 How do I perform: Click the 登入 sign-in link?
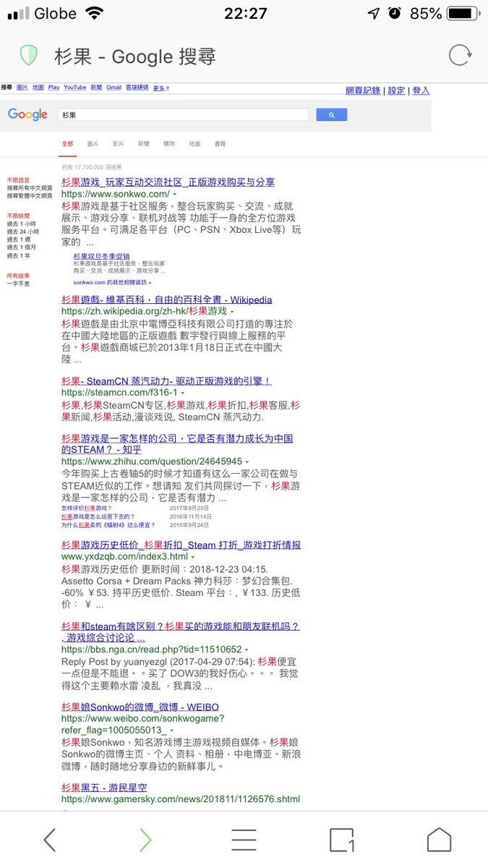(421, 90)
